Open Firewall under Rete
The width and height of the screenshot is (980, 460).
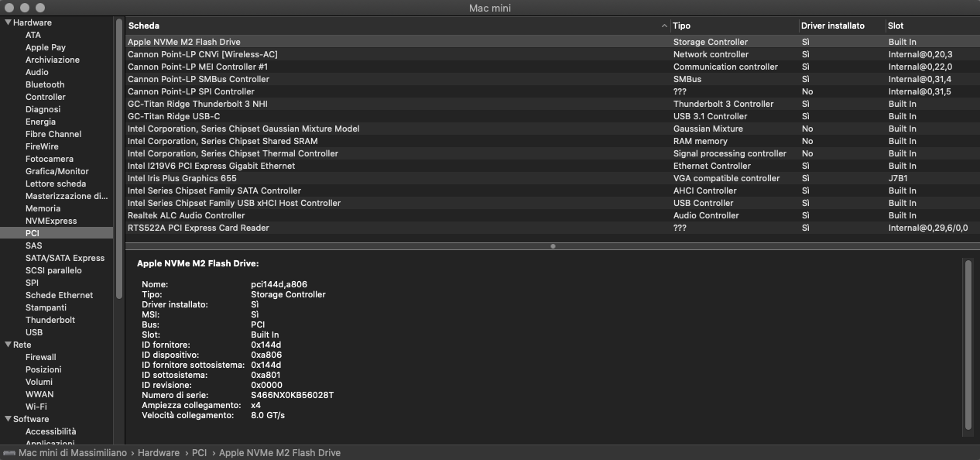point(41,357)
